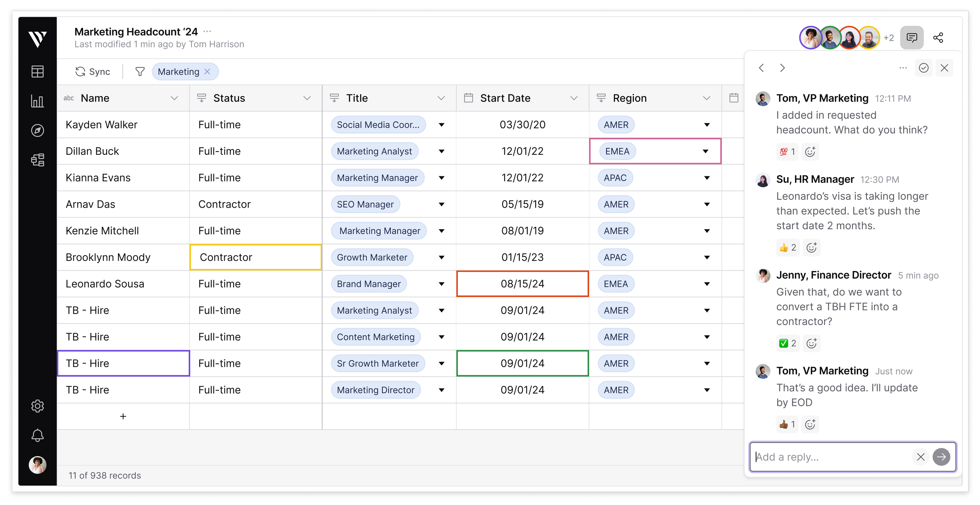Click the filter funnel icon
This screenshot has width=980, height=505.
[x=140, y=72]
